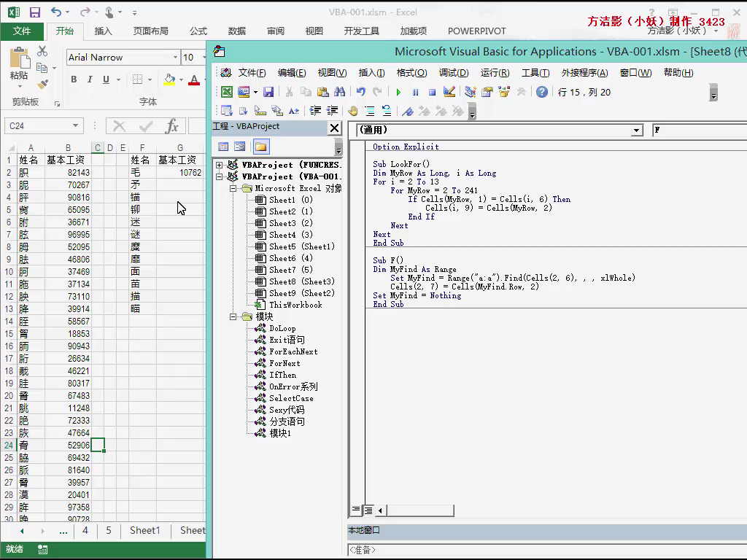Select ThisWorkbook in project tree
Viewport: 747px width, 560px height.
point(295,305)
